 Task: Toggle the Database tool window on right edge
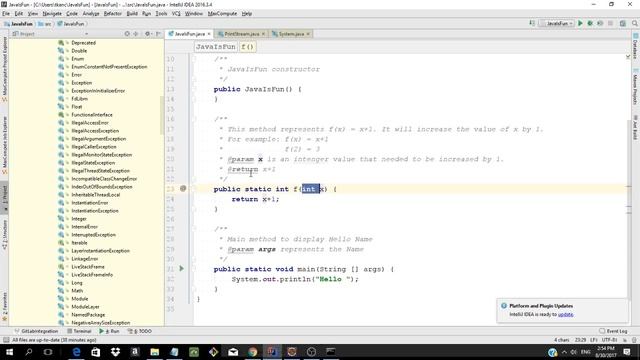pyautogui.click(x=635, y=46)
